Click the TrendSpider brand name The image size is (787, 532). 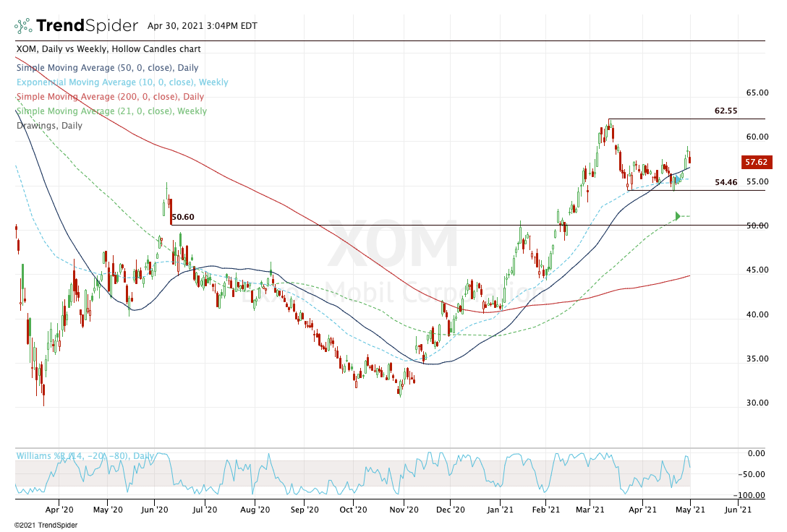click(x=87, y=25)
